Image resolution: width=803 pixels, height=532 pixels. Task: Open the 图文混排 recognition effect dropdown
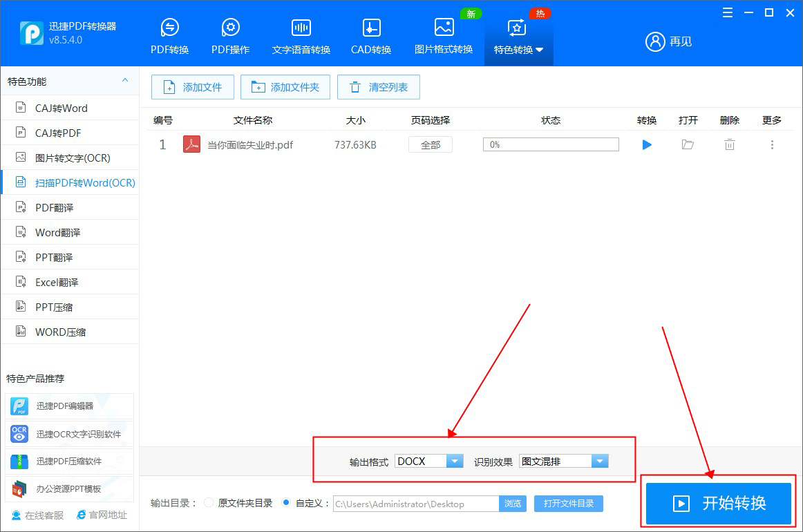[x=598, y=460]
